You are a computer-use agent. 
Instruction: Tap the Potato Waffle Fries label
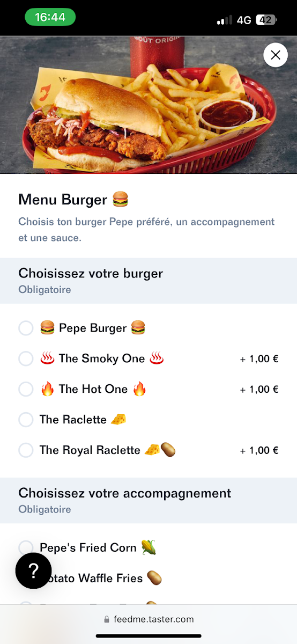(91, 578)
